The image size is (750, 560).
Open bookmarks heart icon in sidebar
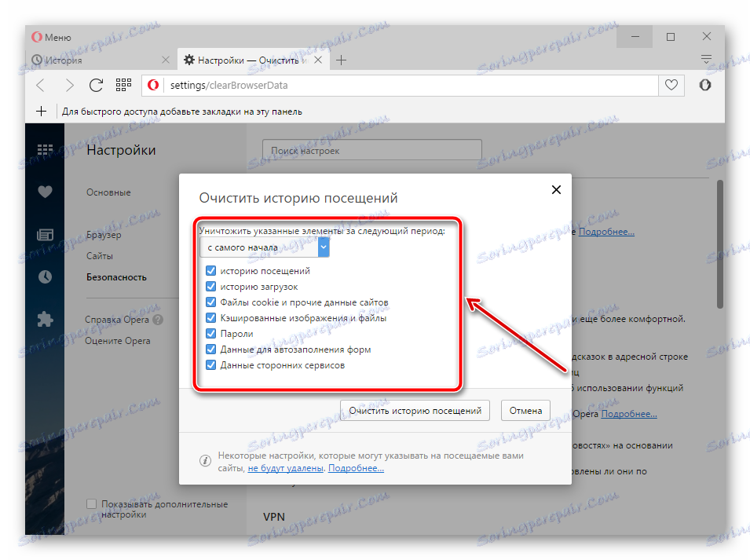pyautogui.click(x=45, y=192)
